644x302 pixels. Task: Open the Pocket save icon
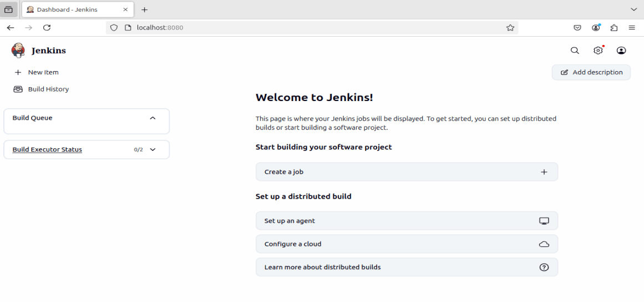coord(577,28)
